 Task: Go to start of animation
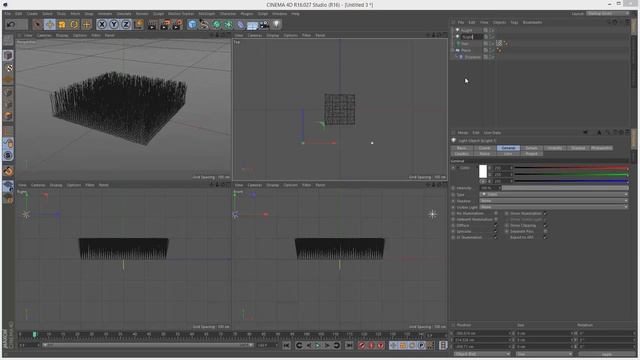(x=287, y=345)
